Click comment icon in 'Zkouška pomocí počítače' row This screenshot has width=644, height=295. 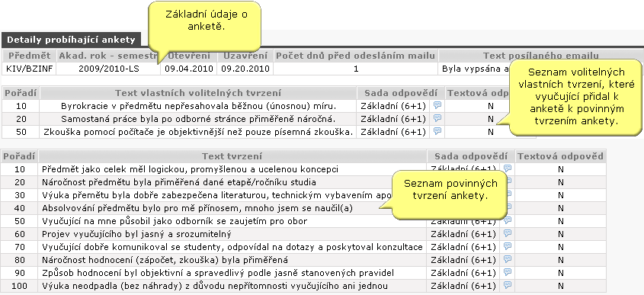(x=437, y=131)
